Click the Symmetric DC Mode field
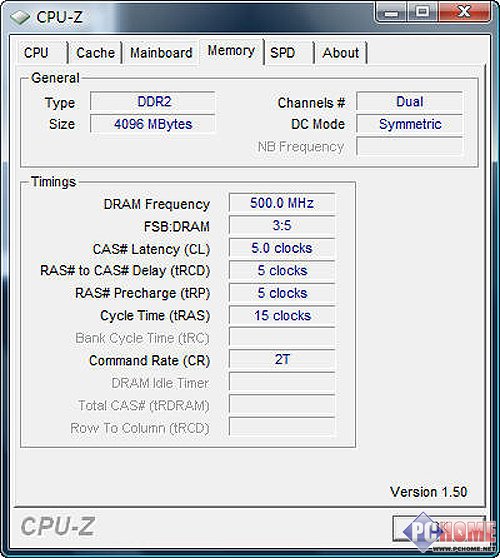The image size is (500, 558). point(410,124)
